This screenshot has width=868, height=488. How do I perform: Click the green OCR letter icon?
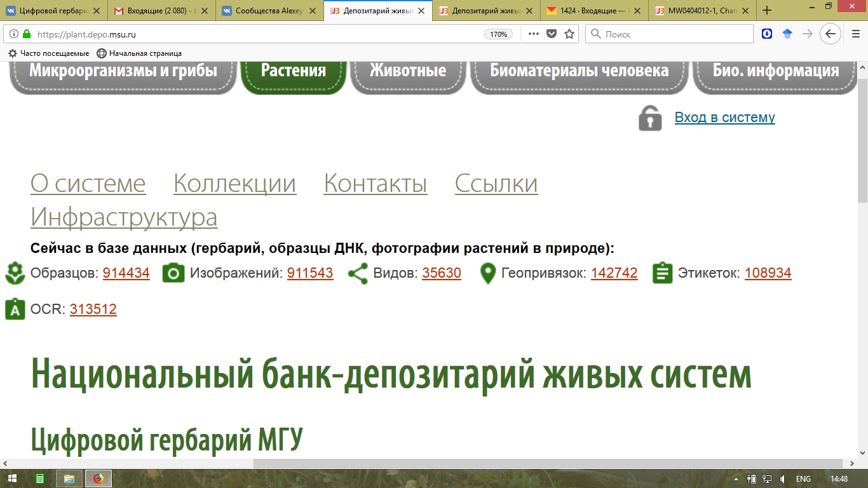click(x=15, y=309)
